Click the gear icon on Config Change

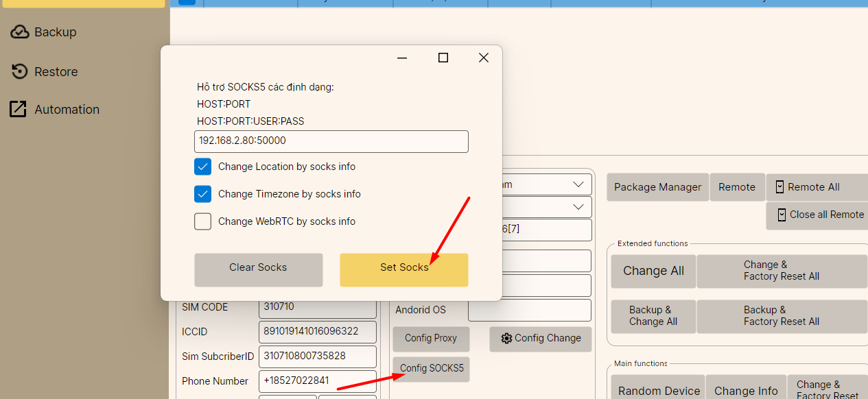pyautogui.click(x=506, y=338)
